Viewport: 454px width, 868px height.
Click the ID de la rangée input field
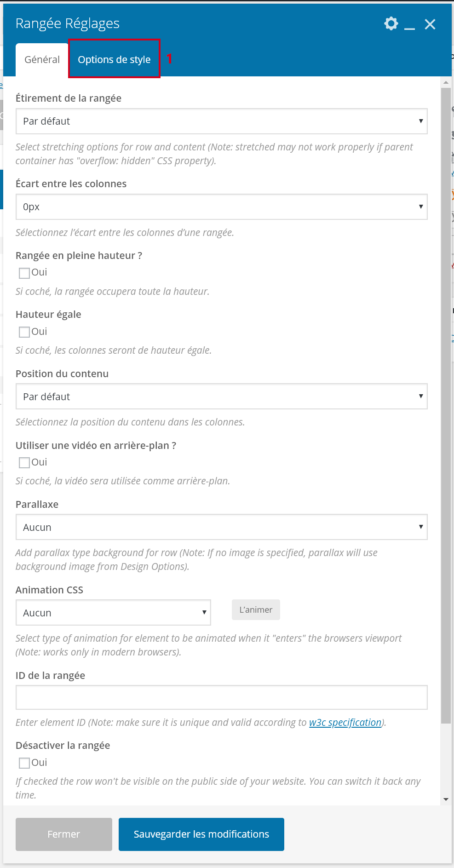(221, 698)
